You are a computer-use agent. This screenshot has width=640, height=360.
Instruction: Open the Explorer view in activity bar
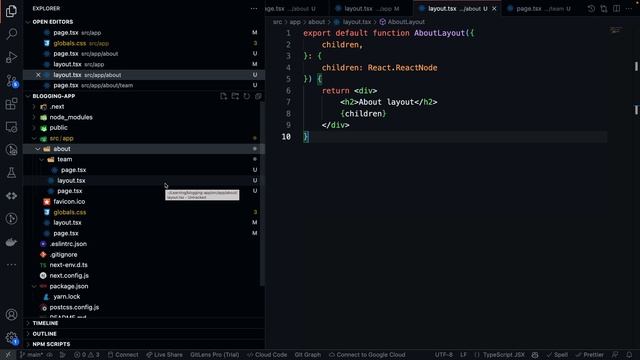click(x=11, y=11)
